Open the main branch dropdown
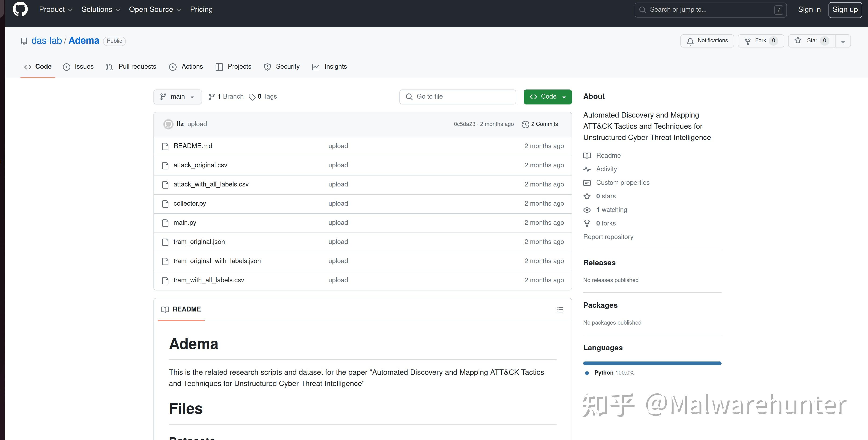Image resolution: width=868 pixels, height=440 pixels. pyautogui.click(x=178, y=97)
